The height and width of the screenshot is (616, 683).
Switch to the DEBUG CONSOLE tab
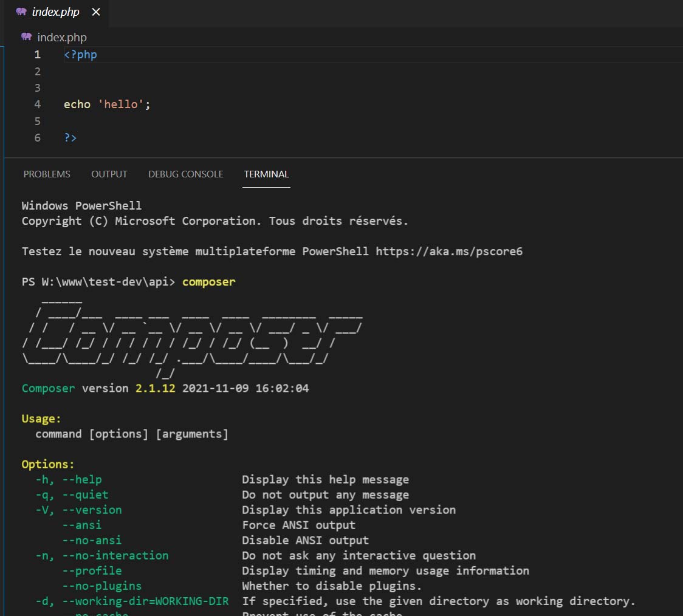tap(185, 174)
